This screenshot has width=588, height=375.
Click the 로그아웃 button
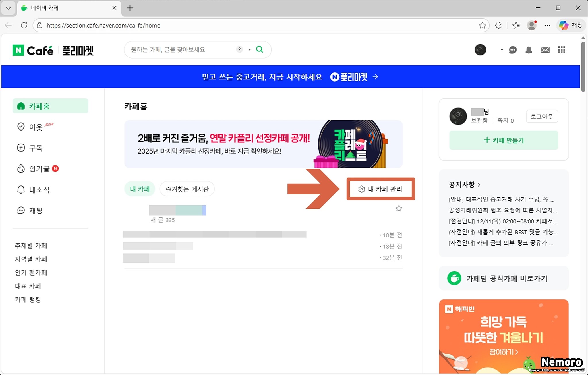click(541, 116)
